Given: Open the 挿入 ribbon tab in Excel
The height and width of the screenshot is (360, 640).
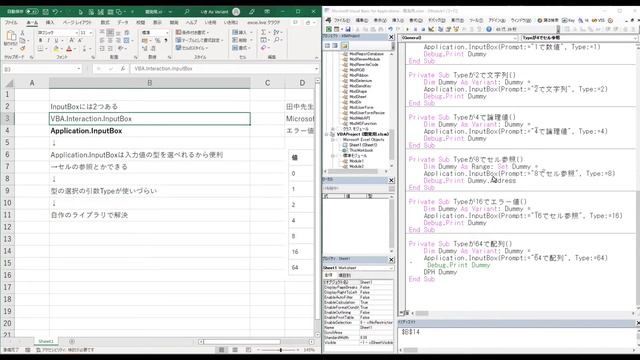Looking at the screenshot, I should pyautogui.click(x=50, y=22).
